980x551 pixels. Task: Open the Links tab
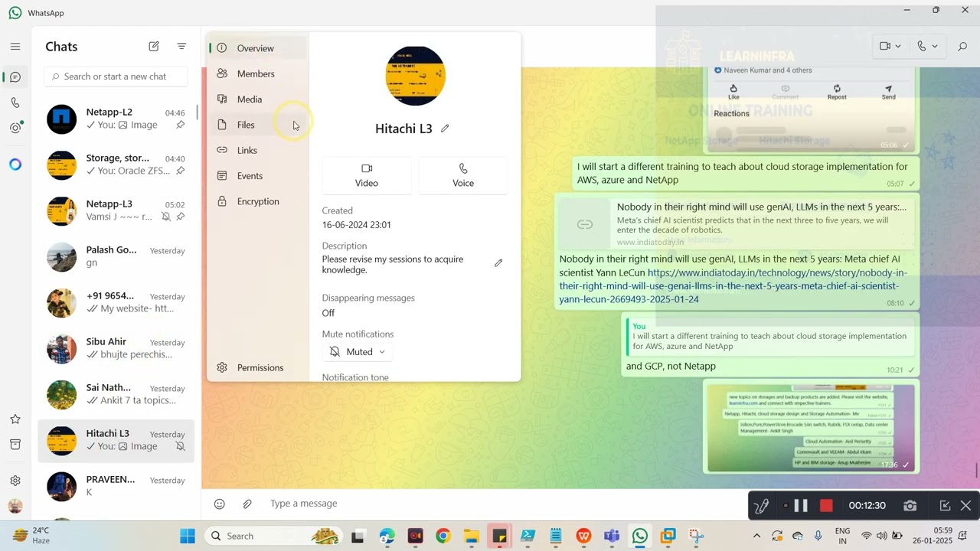258,150
